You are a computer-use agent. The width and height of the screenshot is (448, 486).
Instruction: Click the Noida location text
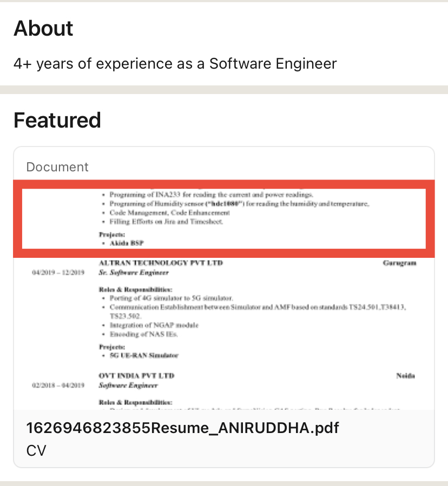405,375
